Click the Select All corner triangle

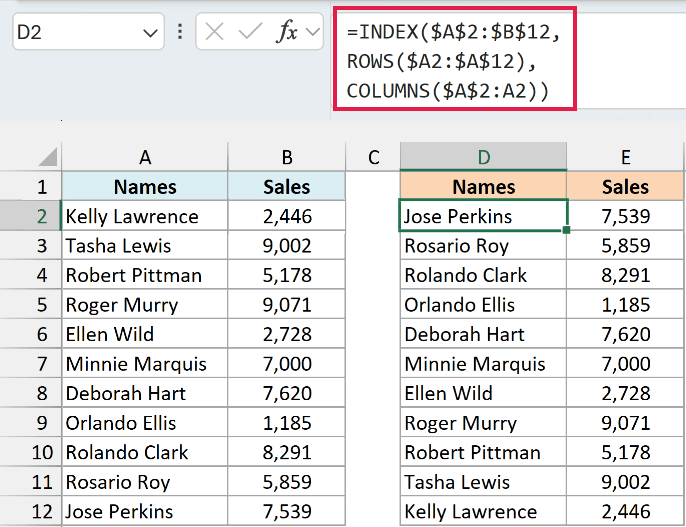click(x=48, y=157)
